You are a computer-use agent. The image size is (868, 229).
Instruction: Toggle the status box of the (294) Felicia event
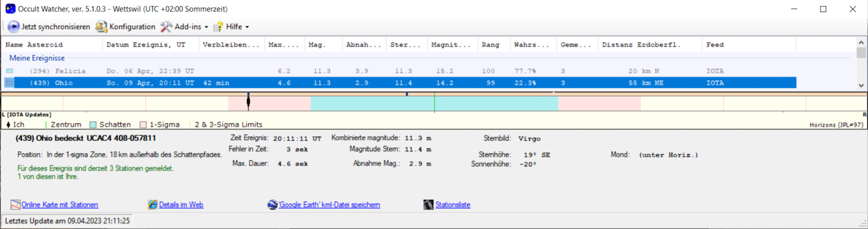pos(10,71)
